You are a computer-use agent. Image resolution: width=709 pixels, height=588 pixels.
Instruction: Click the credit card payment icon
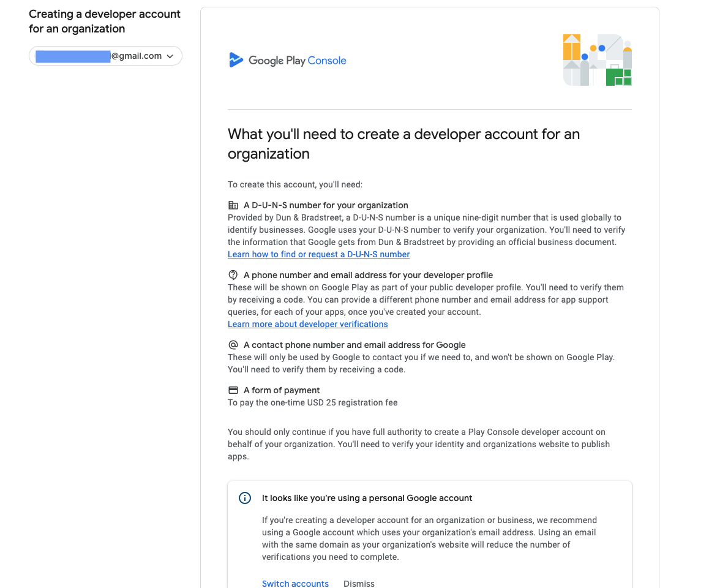point(233,390)
